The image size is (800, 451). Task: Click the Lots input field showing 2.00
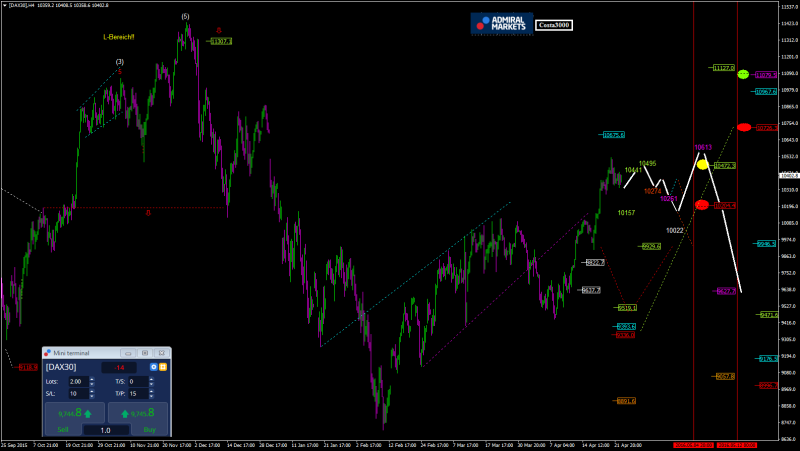76,381
